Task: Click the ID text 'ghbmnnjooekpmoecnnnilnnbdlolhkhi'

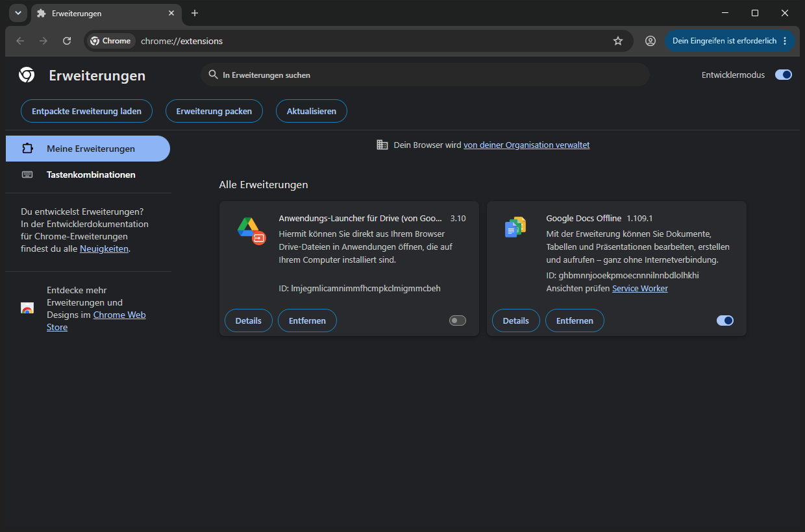Action: 628,275
